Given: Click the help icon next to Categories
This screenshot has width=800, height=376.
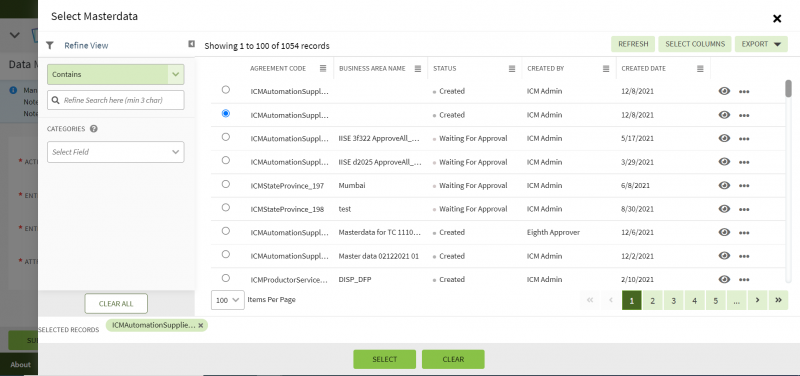Looking at the screenshot, I should pos(93,129).
